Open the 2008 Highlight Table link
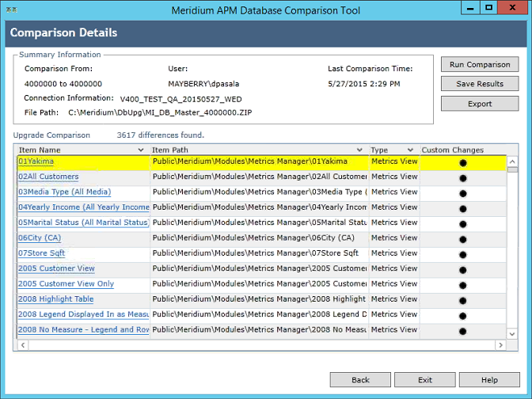 click(x=55, y=299)
